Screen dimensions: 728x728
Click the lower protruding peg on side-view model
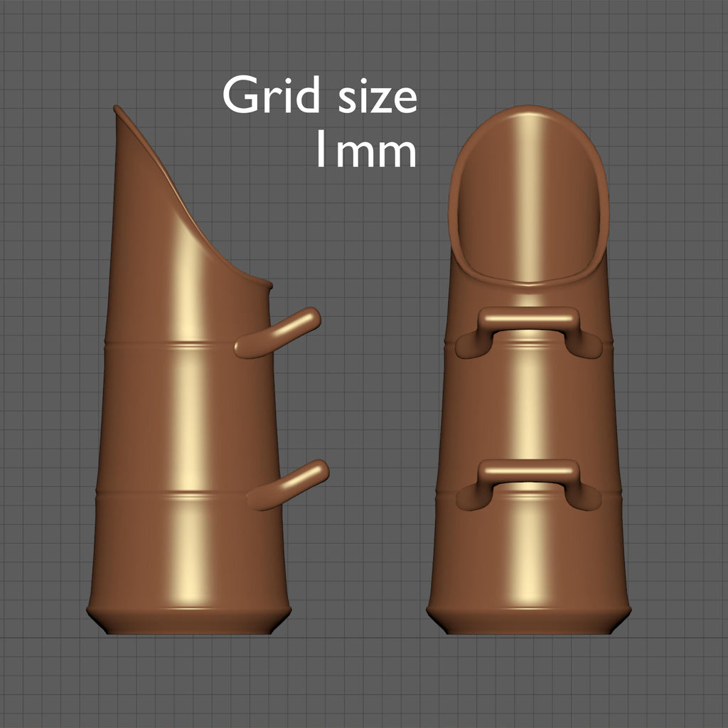click(x=288, y=485)
